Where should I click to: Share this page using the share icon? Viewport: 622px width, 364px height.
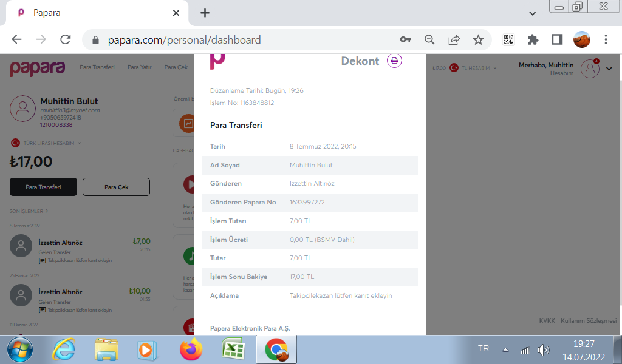pyautogui.click(x=454, y=39)
